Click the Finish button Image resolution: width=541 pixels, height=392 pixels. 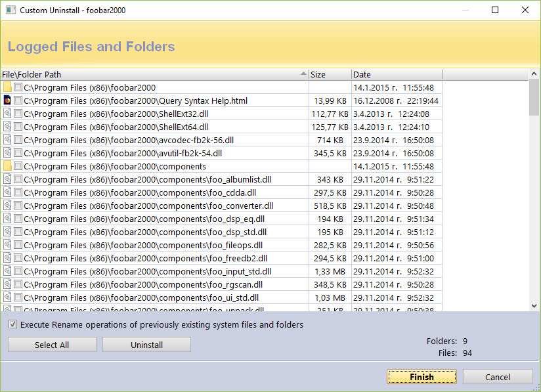coord(422,377)
